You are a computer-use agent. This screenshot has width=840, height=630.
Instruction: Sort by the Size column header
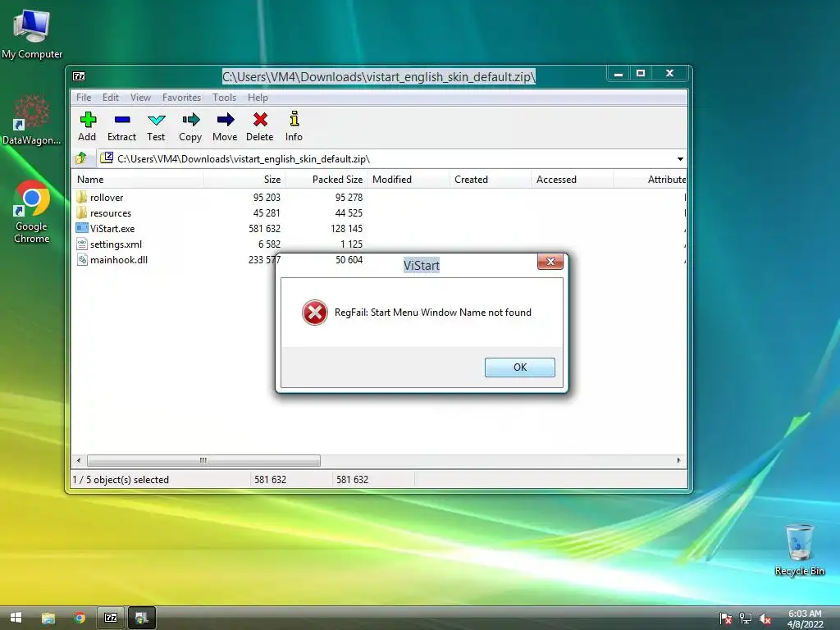[244, 180]
